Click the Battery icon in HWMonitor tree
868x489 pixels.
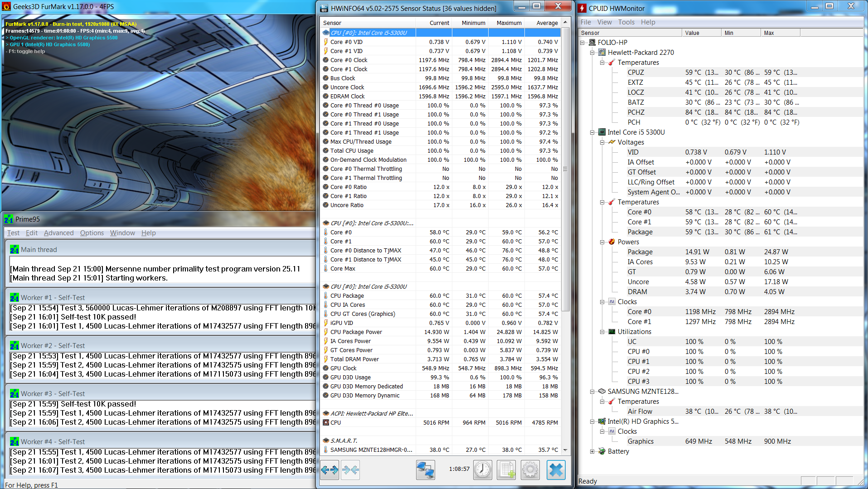[602, 451]
